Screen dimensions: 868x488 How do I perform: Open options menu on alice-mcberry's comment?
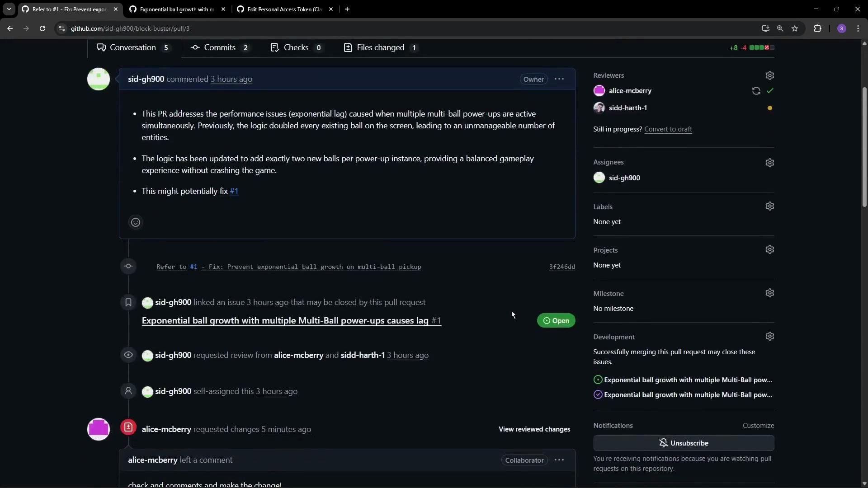coord(559,460)
